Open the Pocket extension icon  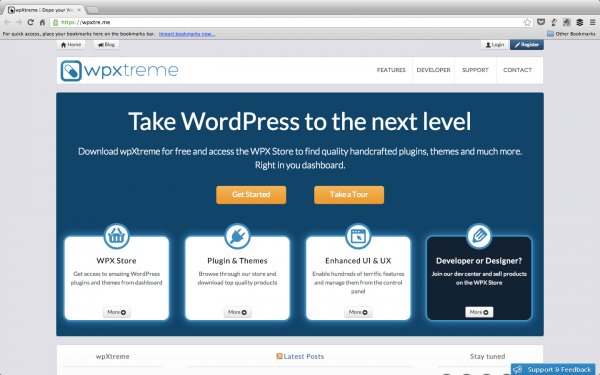click(541, 22)
